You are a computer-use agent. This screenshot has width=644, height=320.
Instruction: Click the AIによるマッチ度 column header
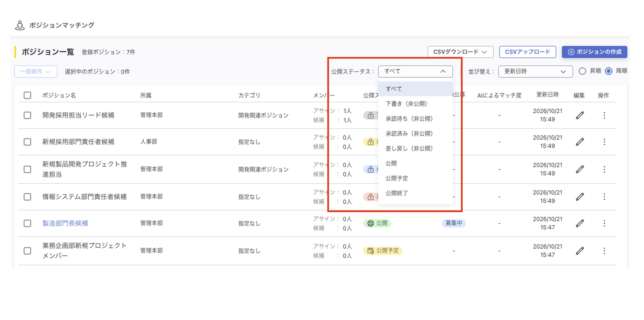pos(499,95)
